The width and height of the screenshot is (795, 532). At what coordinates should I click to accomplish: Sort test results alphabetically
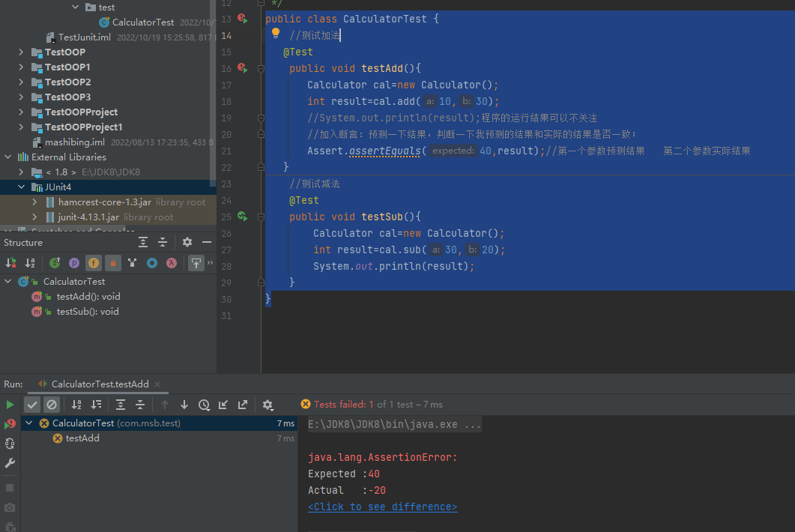point(76,405)
